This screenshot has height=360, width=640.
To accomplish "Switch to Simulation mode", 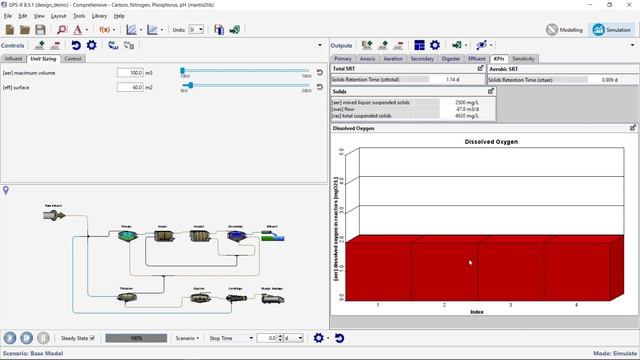I will coord(611,30).
